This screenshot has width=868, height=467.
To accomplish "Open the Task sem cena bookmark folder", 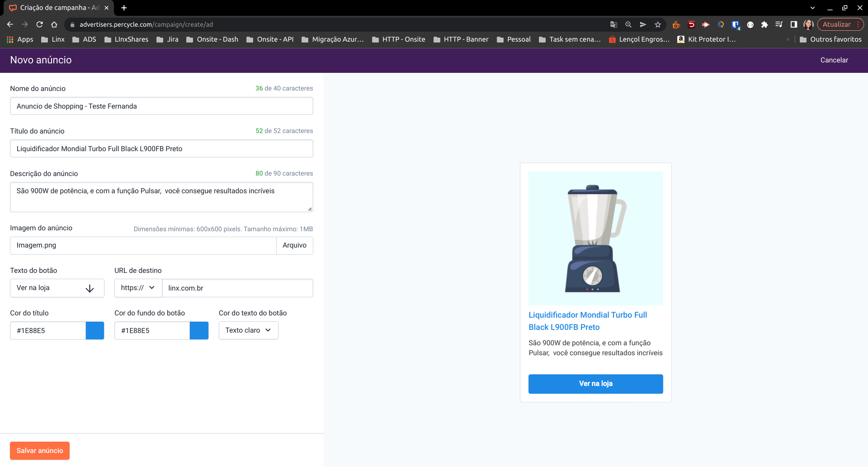I will [570, 39].
